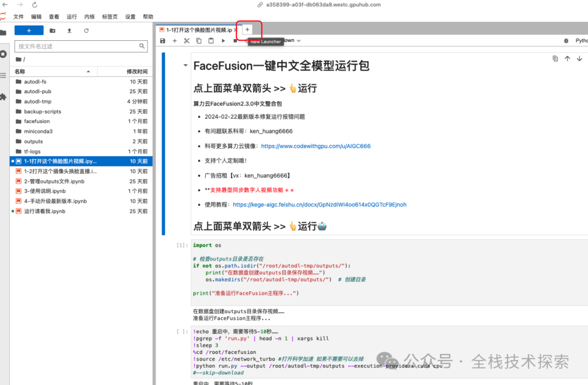Click the Python kernel name indicator

[581, 40]
